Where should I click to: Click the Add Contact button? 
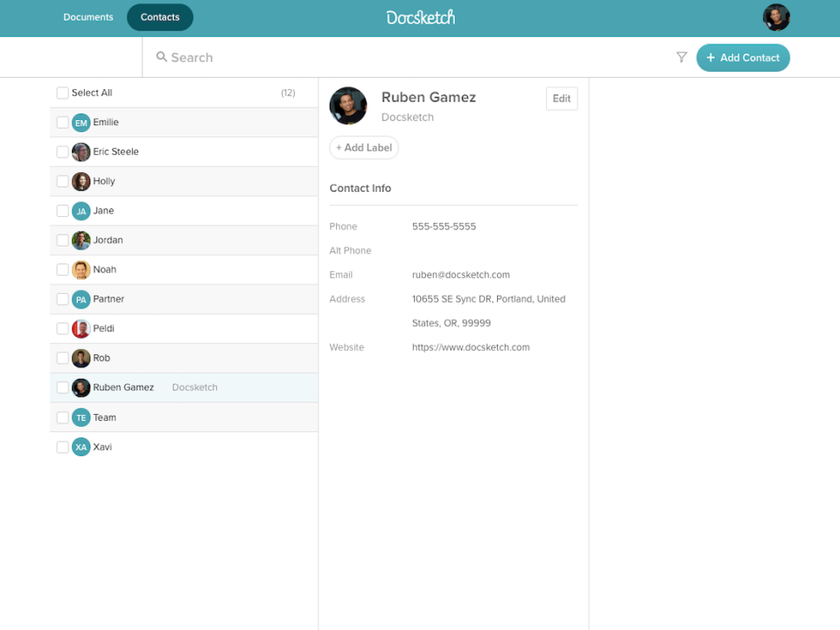pyautogui.click(x=743, y=58)
